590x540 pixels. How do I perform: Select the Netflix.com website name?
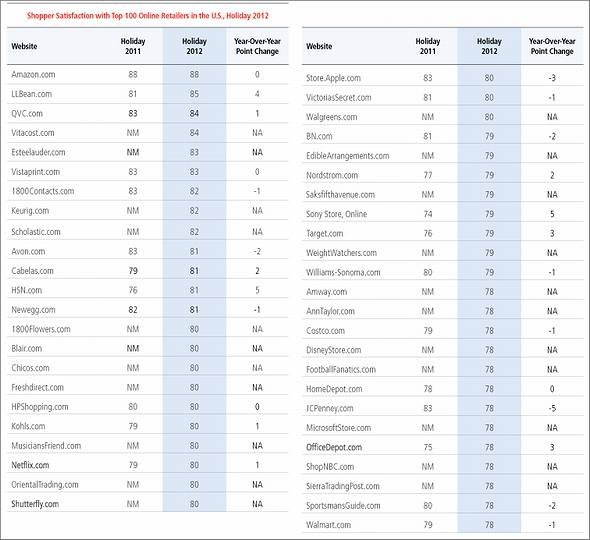pyautogui.click(x=30, y=465)
